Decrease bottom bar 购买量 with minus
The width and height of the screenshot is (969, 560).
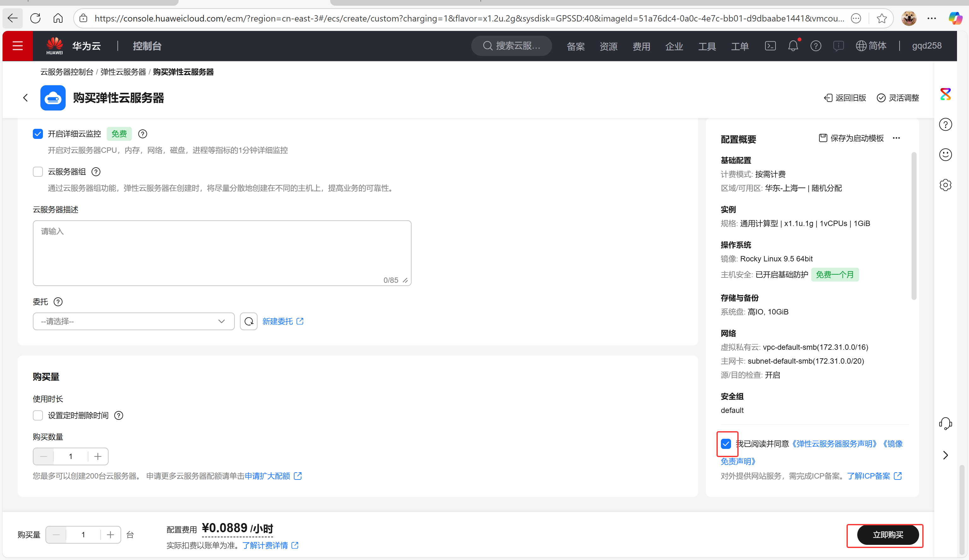tap(56, 535)
